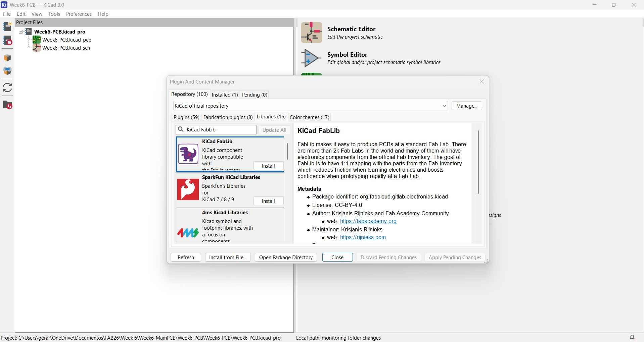Click the KiCad logo in the title bar
Screen dimensions: 644x342
(x=4, y=5)
